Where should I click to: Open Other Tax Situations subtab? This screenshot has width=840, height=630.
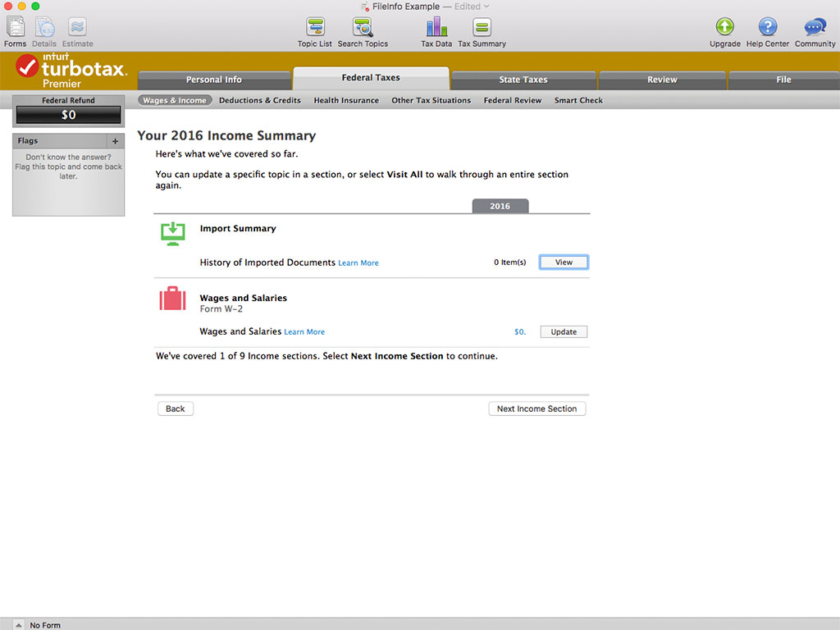[x=431, y=100]
